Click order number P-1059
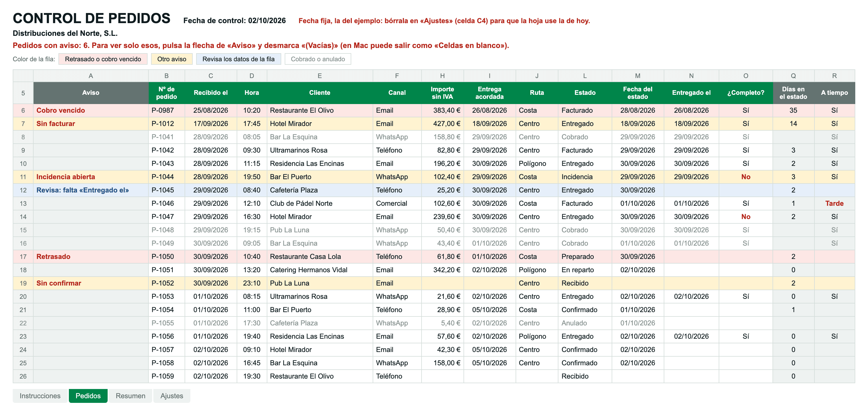 pyautogui.click(x=166, y=376)
